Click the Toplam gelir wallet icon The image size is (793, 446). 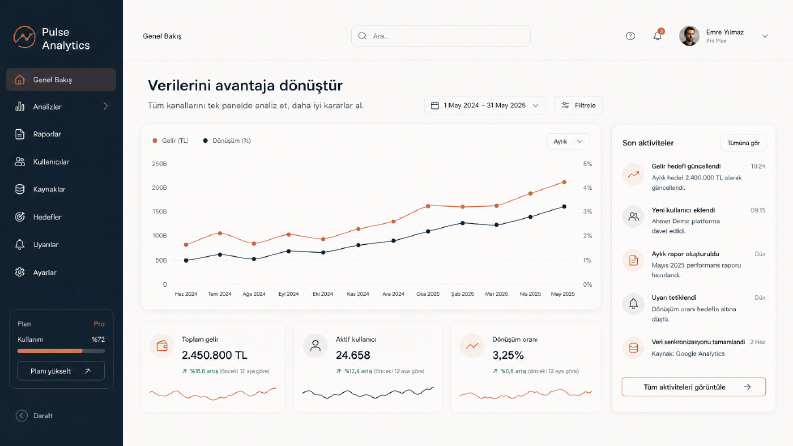(162, 346)
